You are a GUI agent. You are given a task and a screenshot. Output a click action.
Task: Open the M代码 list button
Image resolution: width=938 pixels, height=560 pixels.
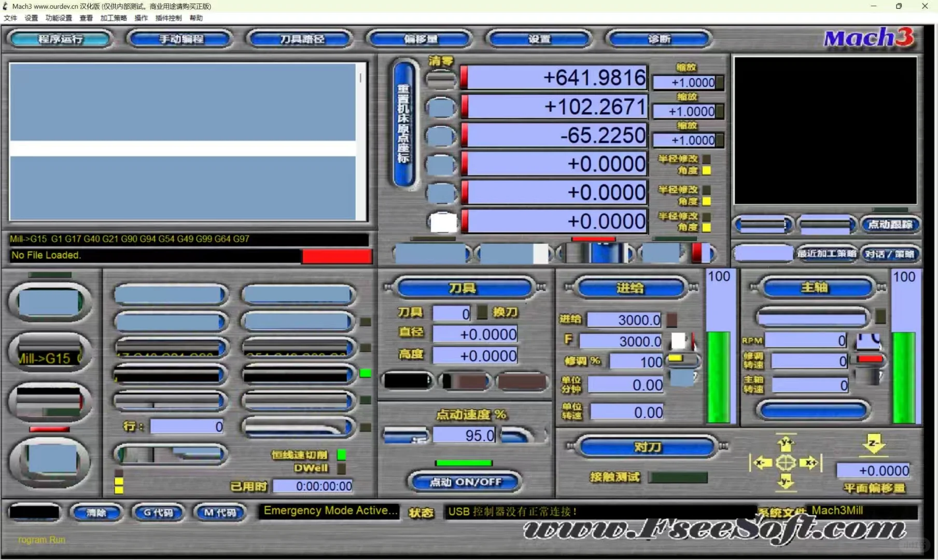[220, 512]
